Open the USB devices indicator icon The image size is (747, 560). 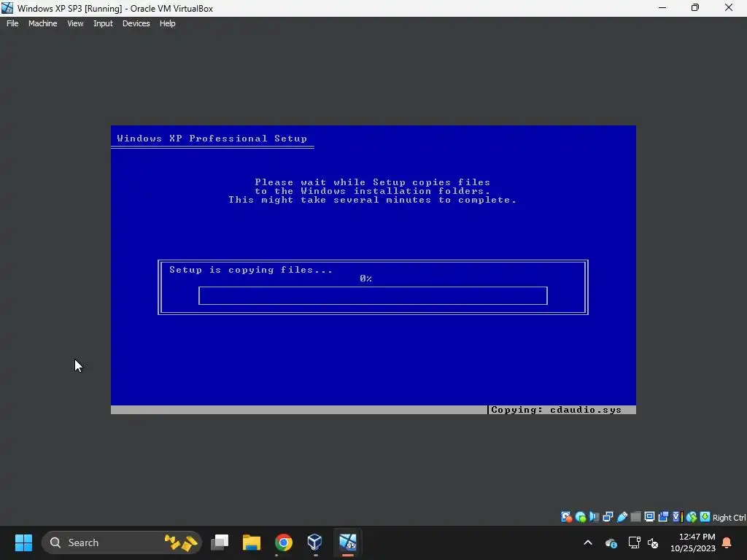pos(622,517)
